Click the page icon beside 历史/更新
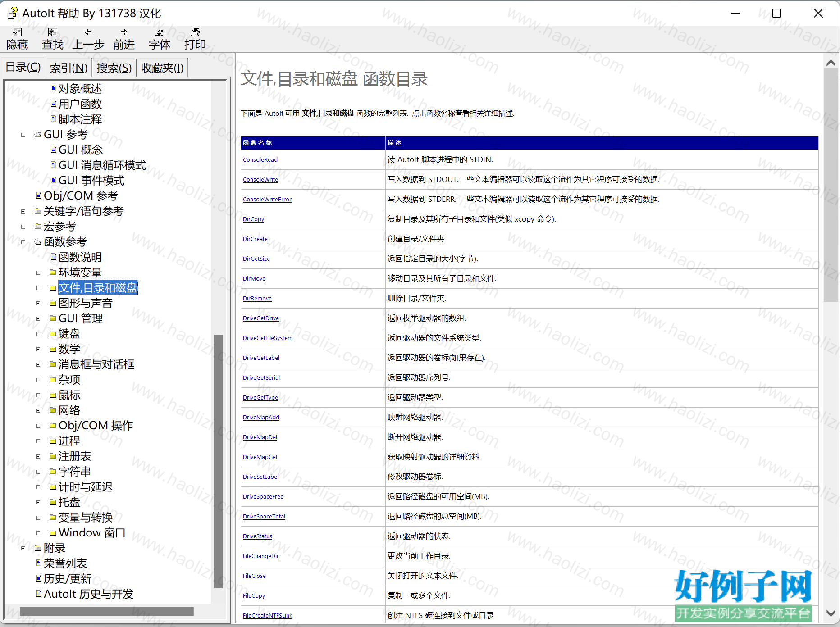The height and width of the screenshot is (627, 840). point(39,578)
